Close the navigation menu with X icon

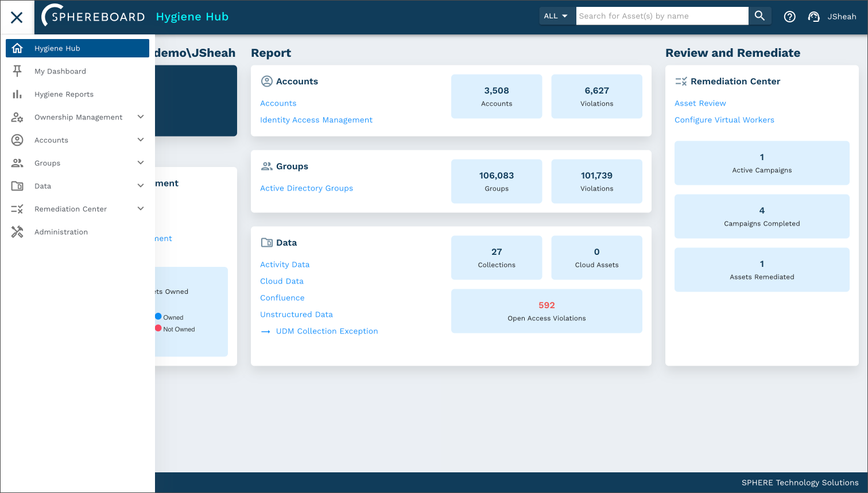click(17, 17)
